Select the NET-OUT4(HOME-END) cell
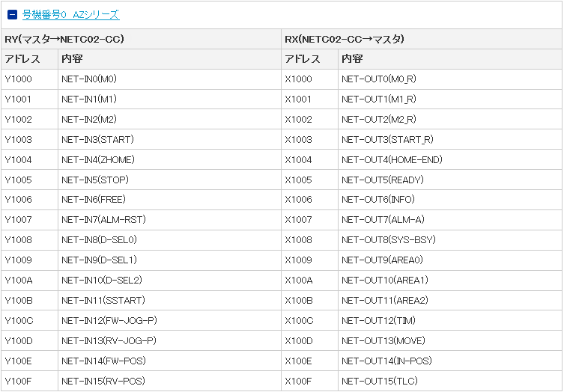The width and height of the screenshot is (564, 392). [392, 159]
